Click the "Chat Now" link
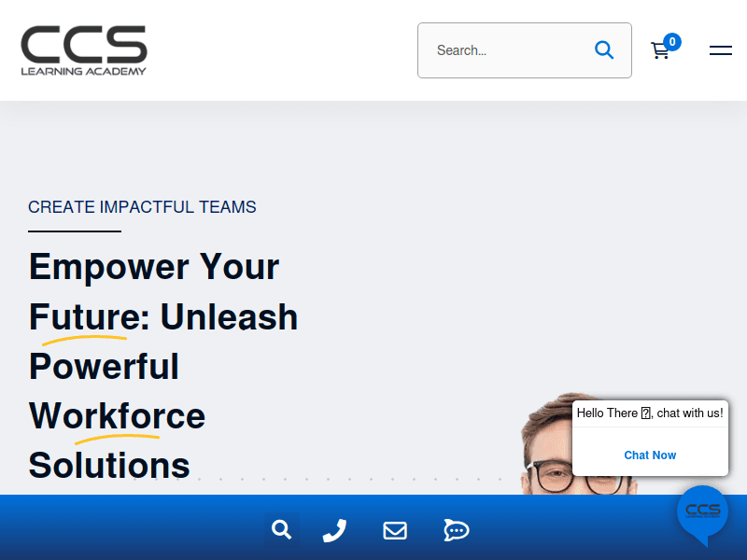Screen dimensions: 747x560 point(650,455)
